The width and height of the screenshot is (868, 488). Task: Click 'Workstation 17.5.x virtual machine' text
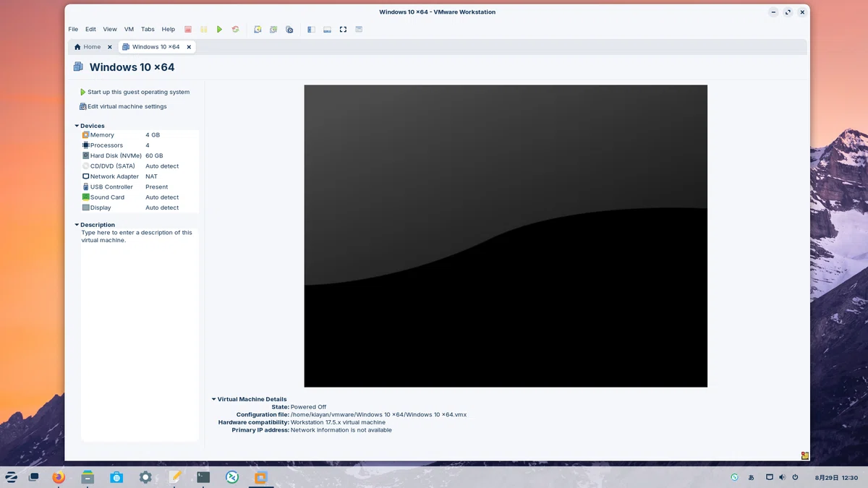tap(338, 422)
